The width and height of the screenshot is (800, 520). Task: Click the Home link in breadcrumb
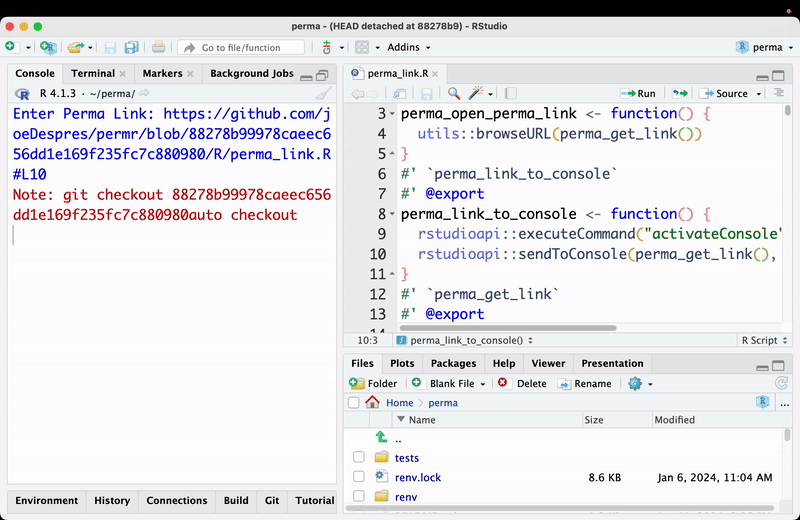pyautogui.click(x=399, y=403)
